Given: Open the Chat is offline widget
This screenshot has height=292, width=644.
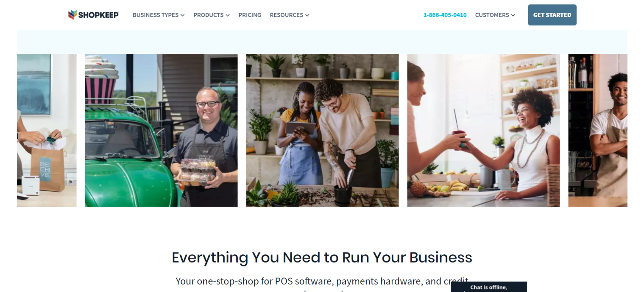Looking at the screenshot, I should [x=488, y=287].
